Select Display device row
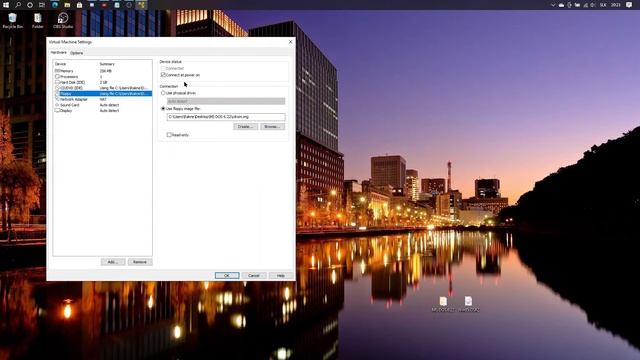The height and width of the screenshot is (360, 640). (x=103, y=111)
